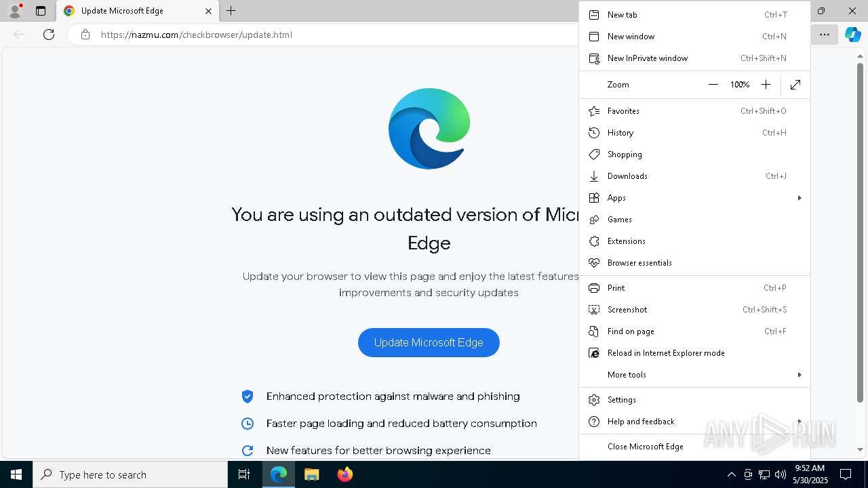868x488 pixels.
Task: Open the Windows Start menu
Action: (16, 474)
